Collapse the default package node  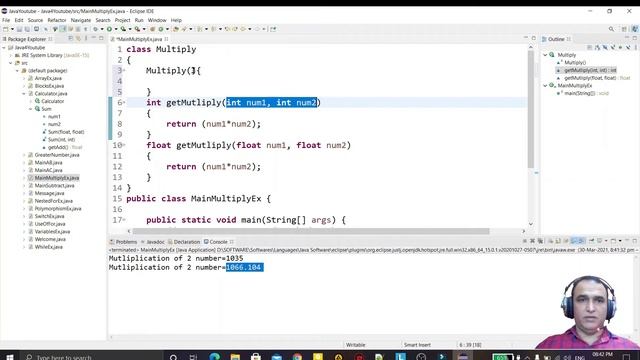pyautogui.click(x=17, y=71)
